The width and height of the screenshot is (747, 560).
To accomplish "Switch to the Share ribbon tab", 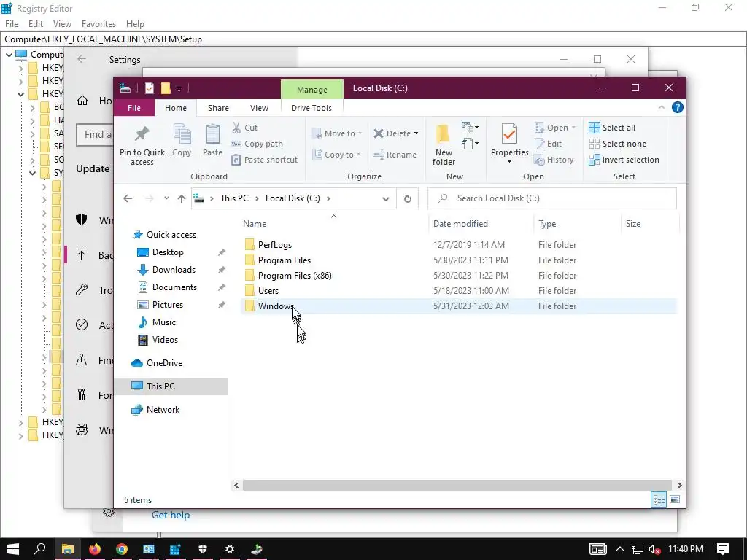I will 218,108.
